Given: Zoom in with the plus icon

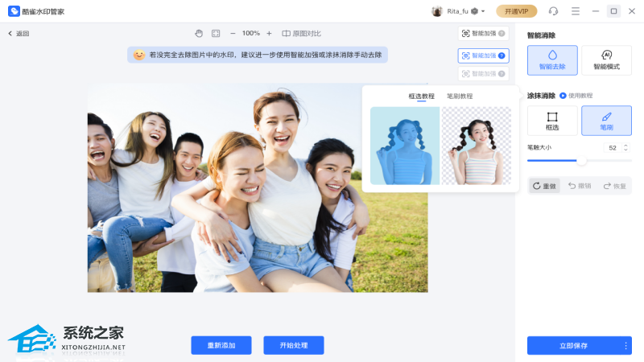Looking at the screenshot, I should (269, 34).
